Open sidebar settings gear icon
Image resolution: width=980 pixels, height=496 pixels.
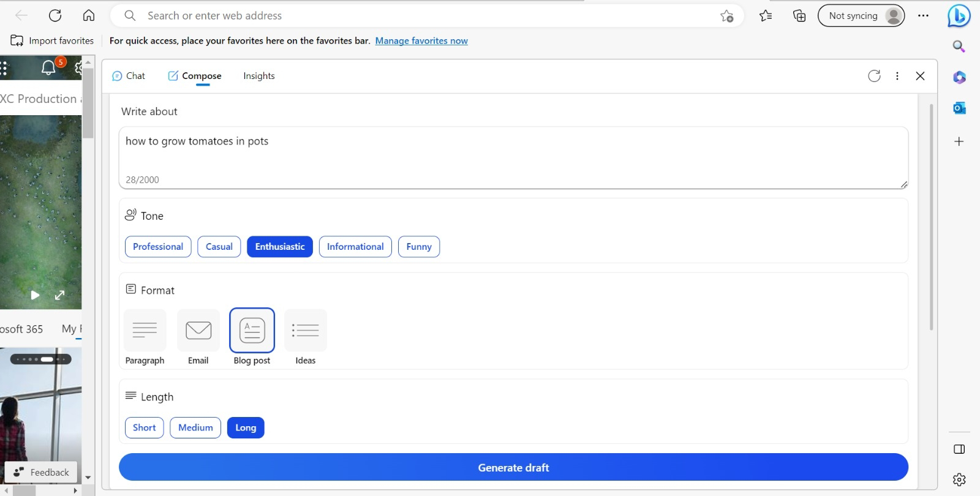(x=959, y=479)
